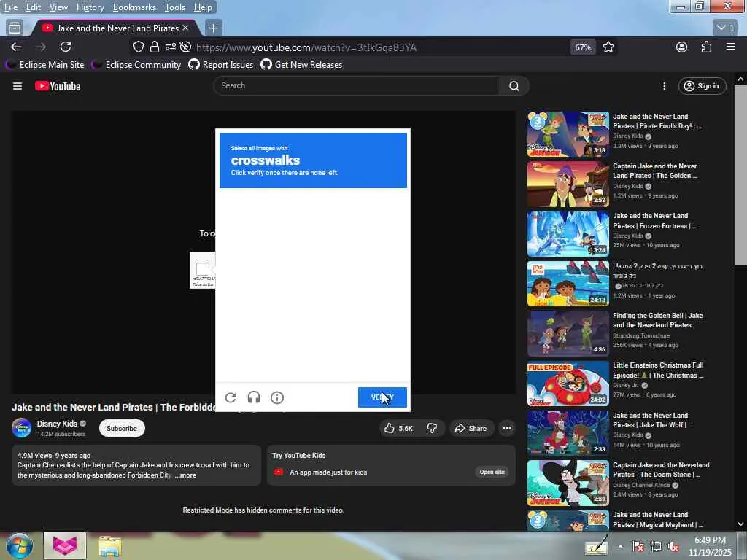The height and width of the screenshot is (560, 747).
Task: Open the list all tabs dropdown
Action: coord(726,28)
